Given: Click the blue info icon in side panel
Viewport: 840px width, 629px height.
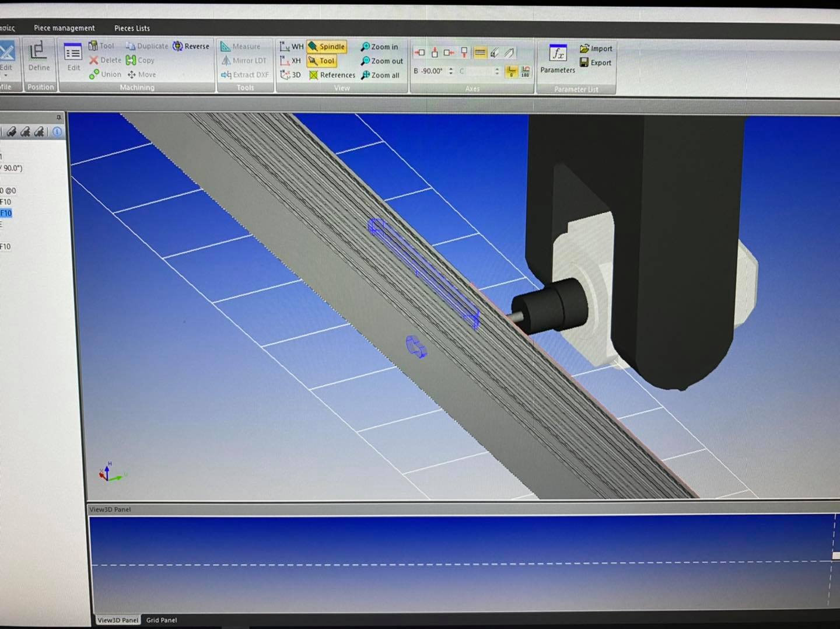Looking at the screenshot, I should coord(57,132).
